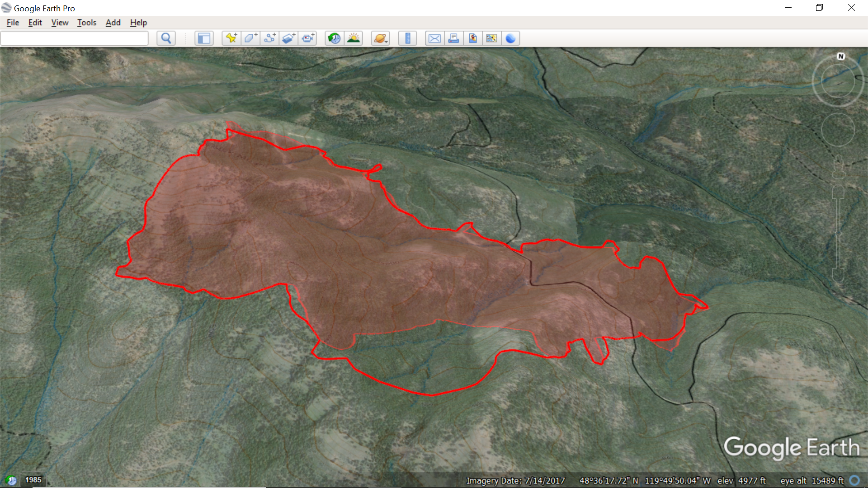Toggle sunlight across the landscape
This screenshot has width=868, height=488.
tap(354, 38)
